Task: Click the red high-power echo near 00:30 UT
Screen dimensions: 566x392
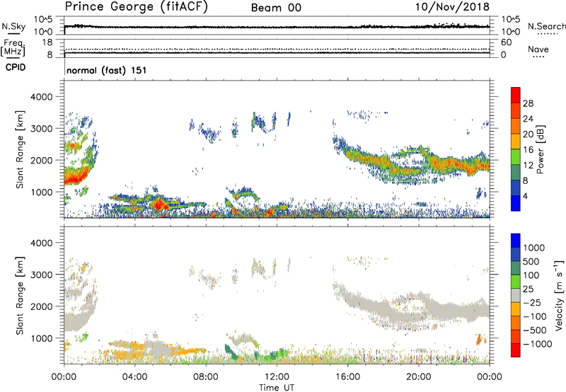Action: point(74,176)
